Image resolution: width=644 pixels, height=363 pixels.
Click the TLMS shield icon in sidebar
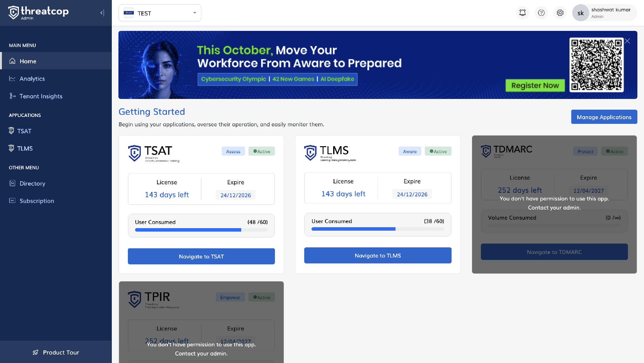(11, 148)
